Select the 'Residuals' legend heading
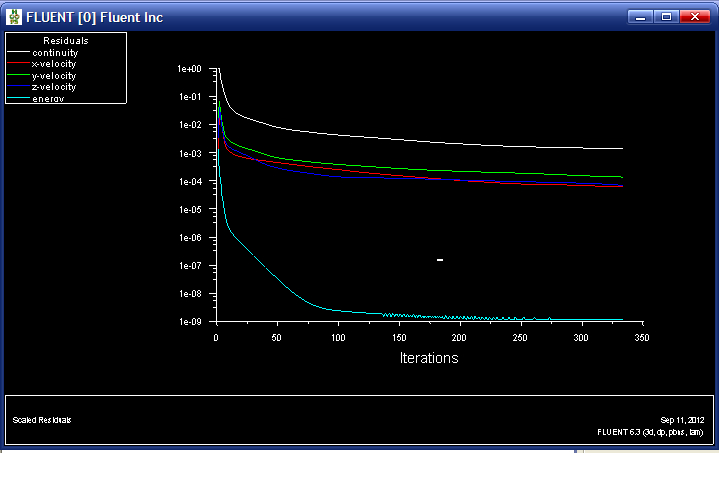This screenshot has width=719, height=480. click(x=65, y=41)
